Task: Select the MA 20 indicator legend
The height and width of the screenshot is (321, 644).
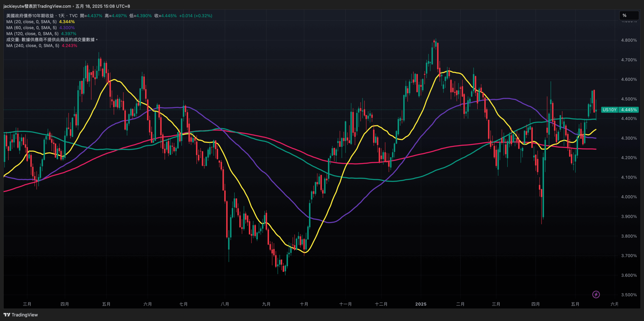Action: (31, 22)
